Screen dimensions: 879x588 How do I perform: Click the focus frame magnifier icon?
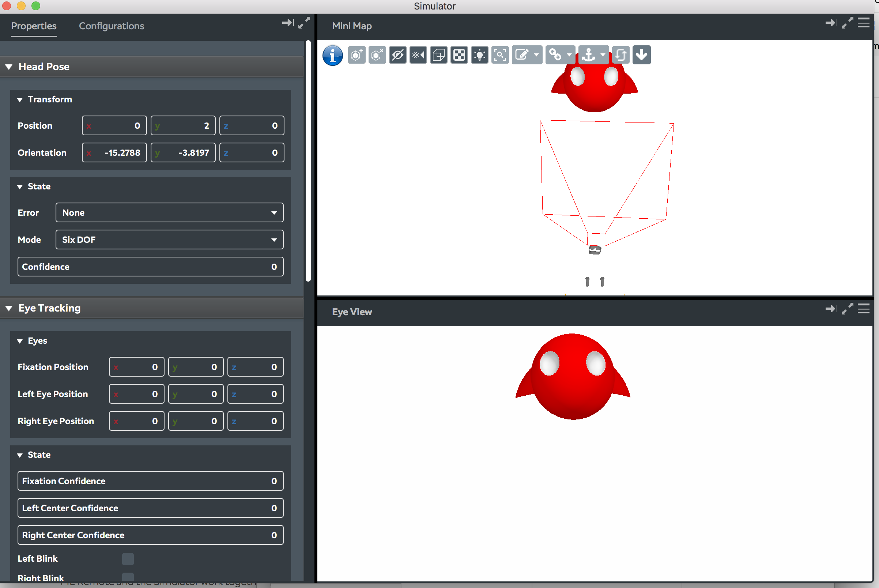tap(500, 55)
